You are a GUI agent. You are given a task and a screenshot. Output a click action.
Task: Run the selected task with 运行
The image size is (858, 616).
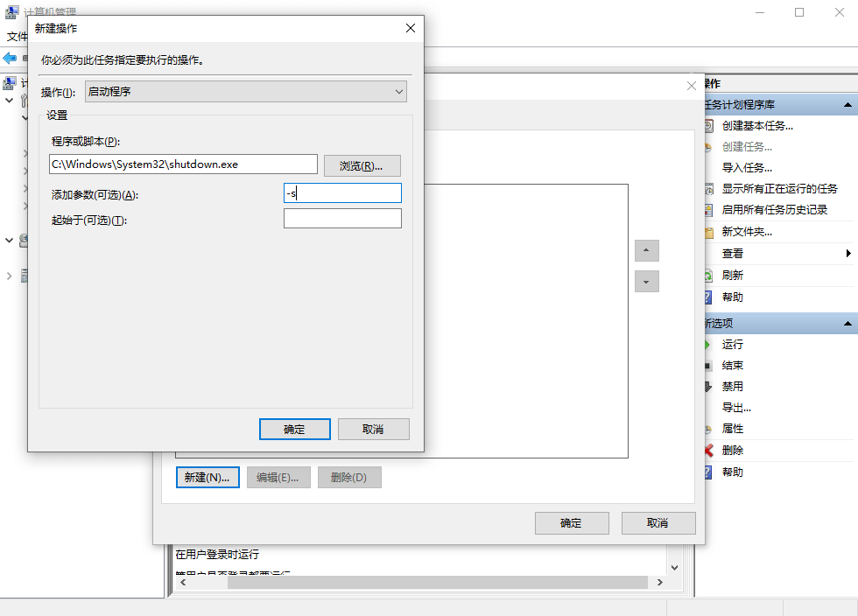(x=732, y=345)
